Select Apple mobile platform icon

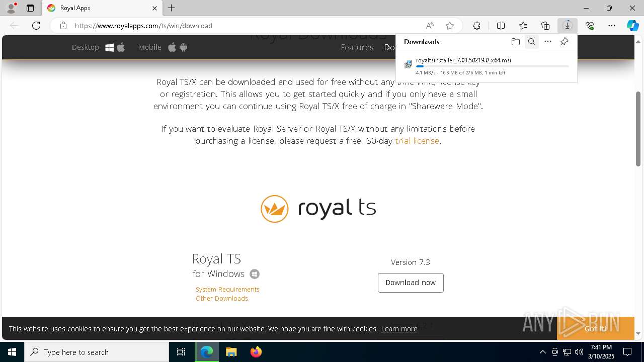pos(172,47)
